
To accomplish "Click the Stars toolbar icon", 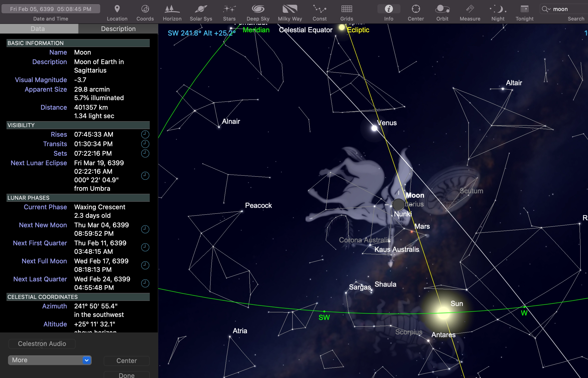I will click(x=229, y=9).
